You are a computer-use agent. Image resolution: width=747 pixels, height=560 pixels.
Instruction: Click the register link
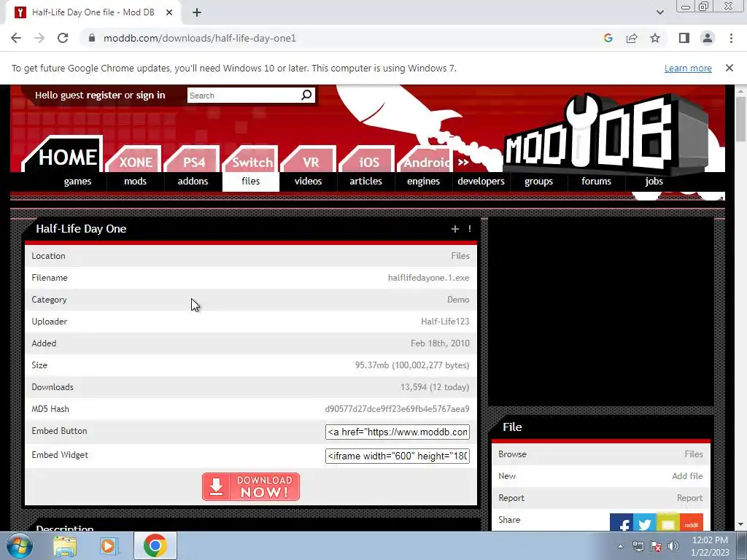pos(104,96)
